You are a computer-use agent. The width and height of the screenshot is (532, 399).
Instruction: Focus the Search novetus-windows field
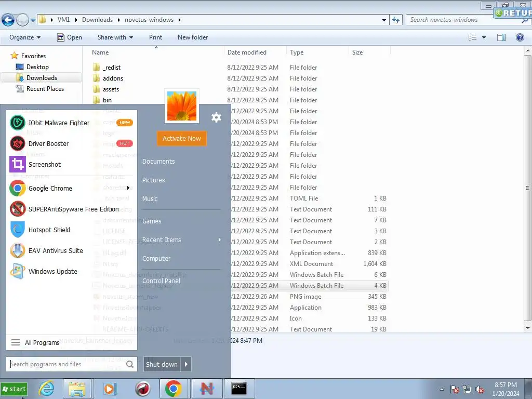465,20
